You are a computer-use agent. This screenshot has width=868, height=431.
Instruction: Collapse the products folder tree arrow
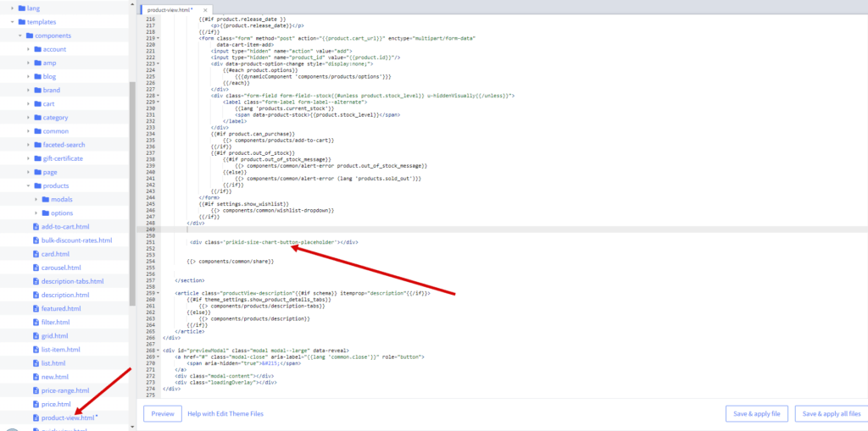pyautogui.click(x=28, y=186)
